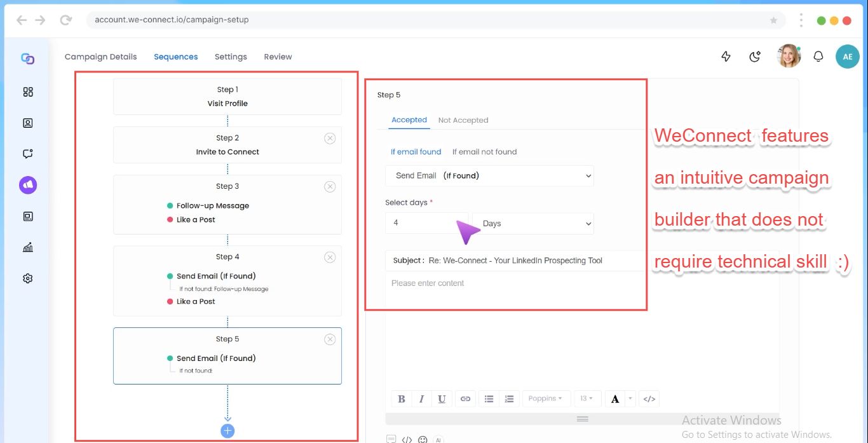
Task: Toggle underline formatting in the editor
Action: 442,399
